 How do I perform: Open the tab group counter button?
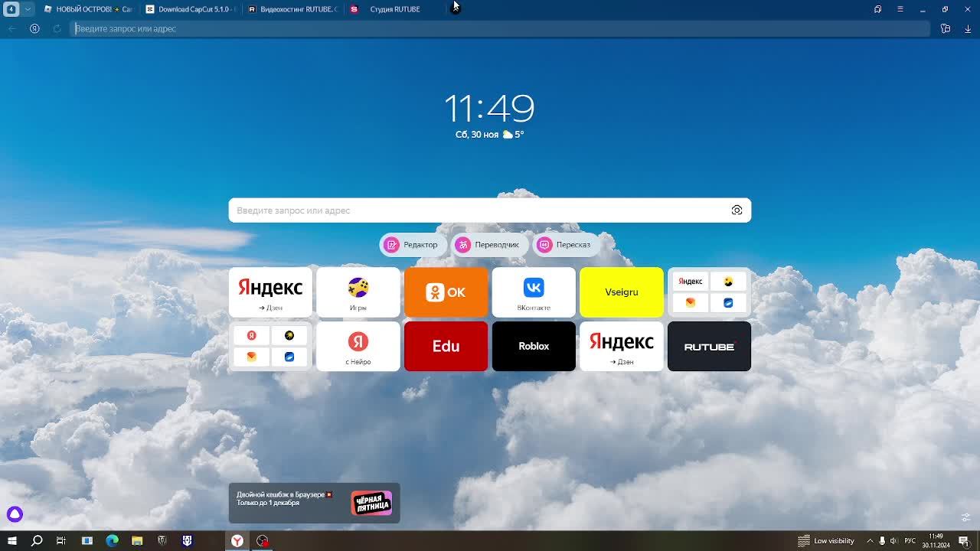(11, 9)
